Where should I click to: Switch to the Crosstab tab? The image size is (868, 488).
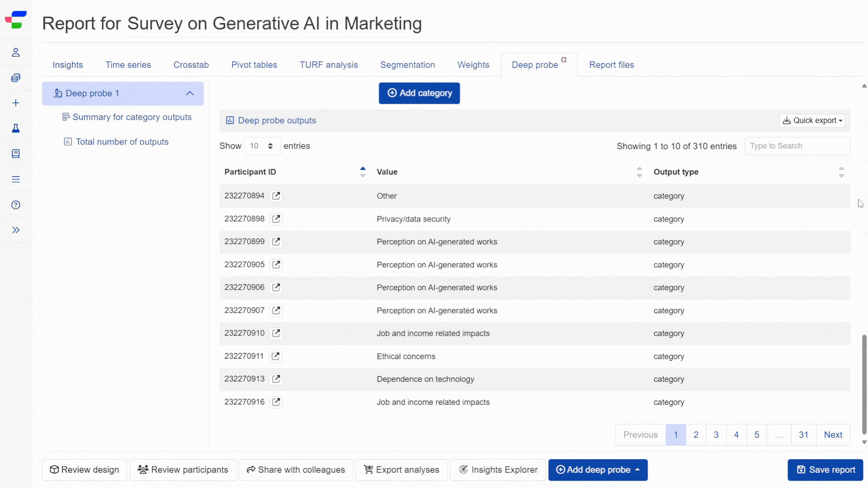click(x=191, y=65)
